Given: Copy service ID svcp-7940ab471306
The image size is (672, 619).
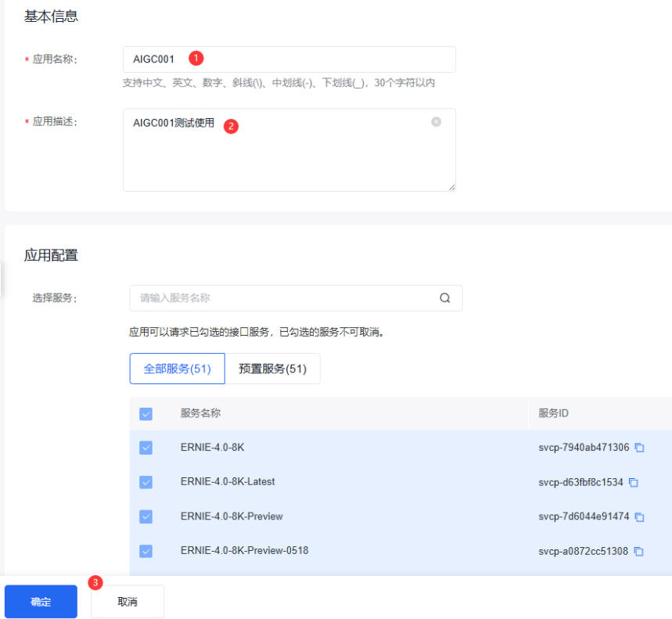Looking at the screenshot, I should coord(639,448).
